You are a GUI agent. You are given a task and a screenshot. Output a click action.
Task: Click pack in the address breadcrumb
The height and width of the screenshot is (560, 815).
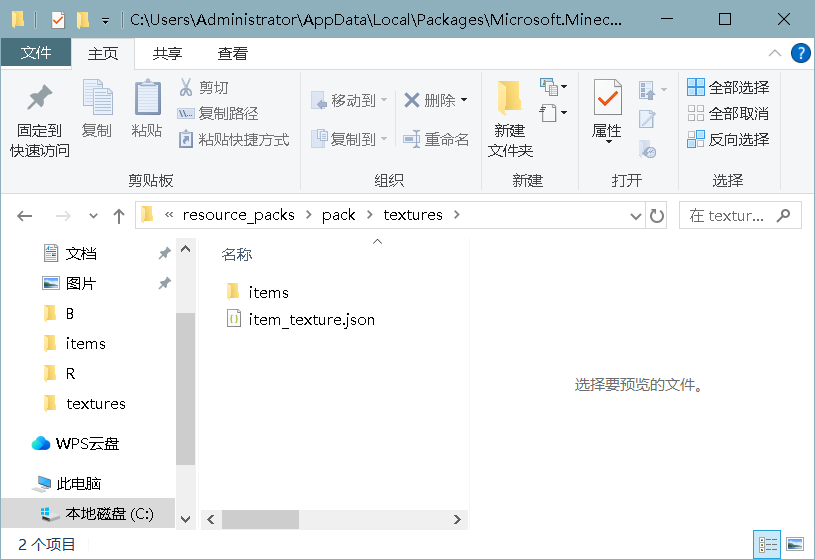[x=338, y=215]
